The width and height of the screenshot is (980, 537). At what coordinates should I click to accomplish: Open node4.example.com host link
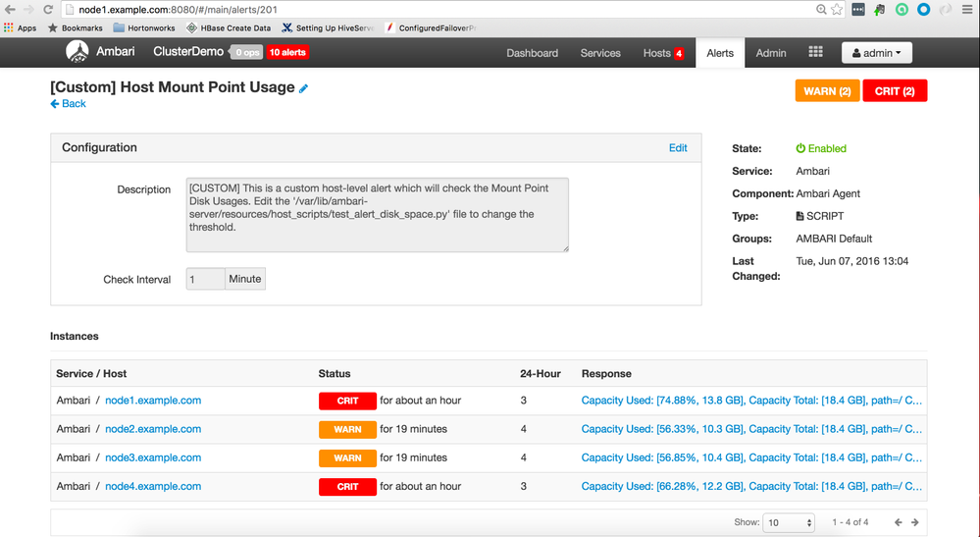pos(153,486)
